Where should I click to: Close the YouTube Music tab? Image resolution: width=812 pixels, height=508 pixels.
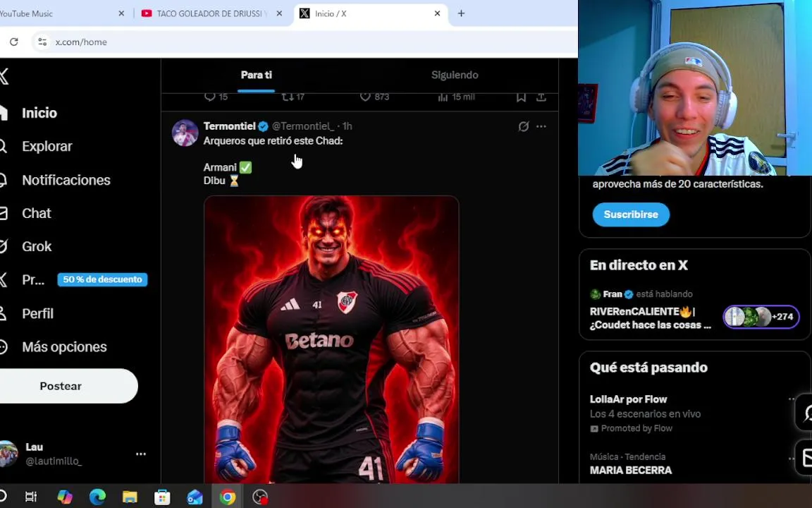(121, 13)
